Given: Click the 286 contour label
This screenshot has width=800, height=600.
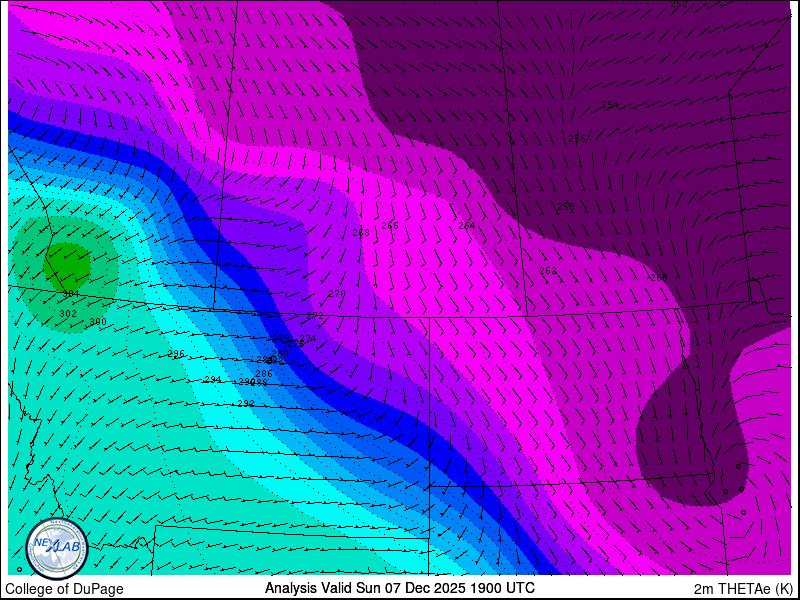Looking at the screenshot, I should 264,374.
